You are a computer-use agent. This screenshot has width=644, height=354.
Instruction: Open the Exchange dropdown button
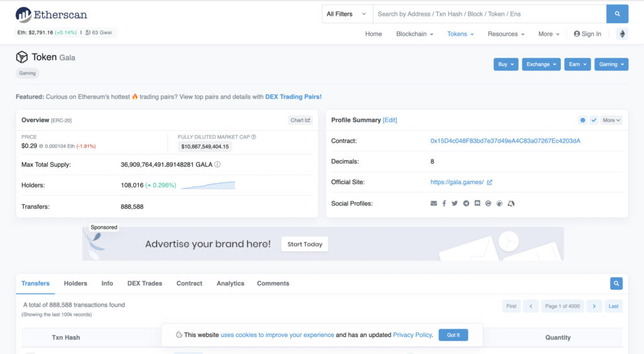click(x=541, y=64)
